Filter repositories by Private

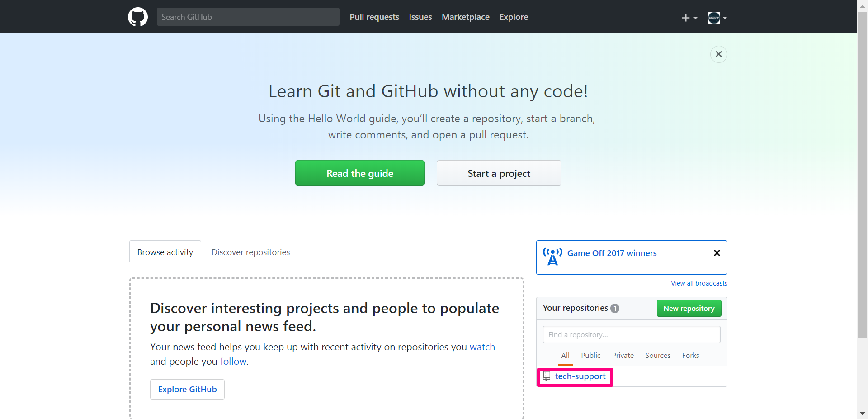623,356
